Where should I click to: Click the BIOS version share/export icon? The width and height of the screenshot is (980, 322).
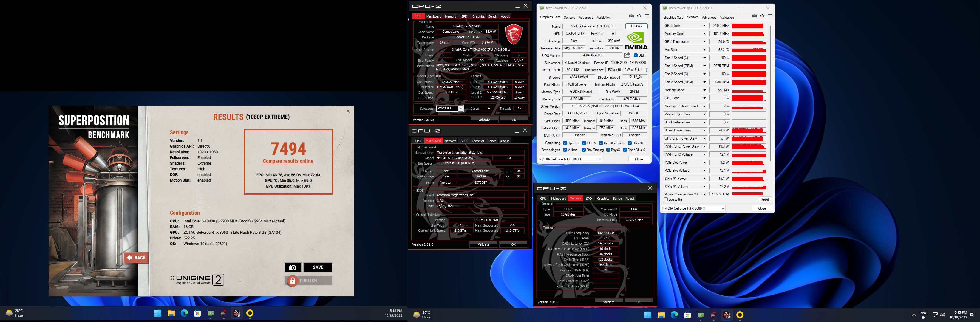627,55
